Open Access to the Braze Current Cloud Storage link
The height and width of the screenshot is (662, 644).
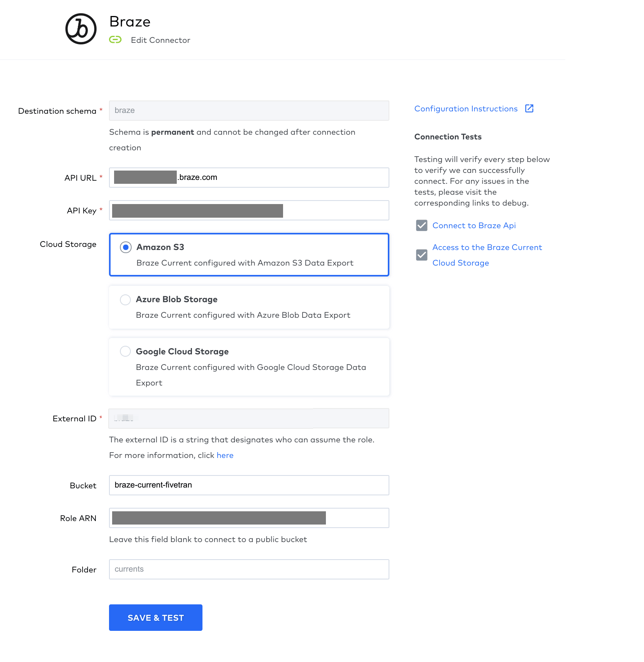point(487,255)
